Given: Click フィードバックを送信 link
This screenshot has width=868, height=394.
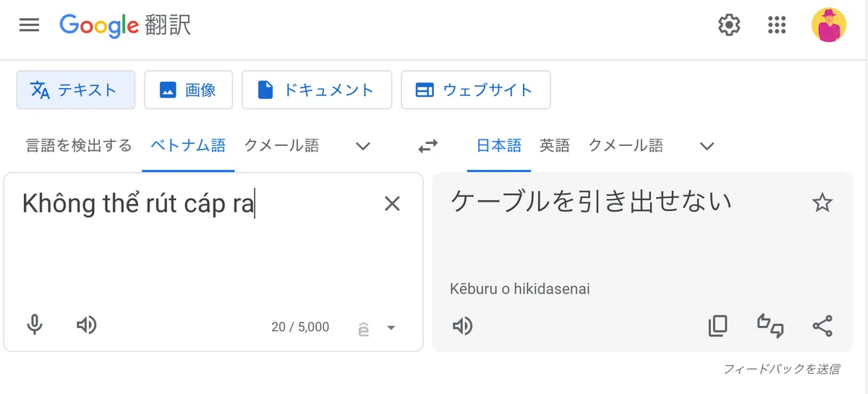Looking at the screenshot, I should pyautogui.click(x=781, y=369).
